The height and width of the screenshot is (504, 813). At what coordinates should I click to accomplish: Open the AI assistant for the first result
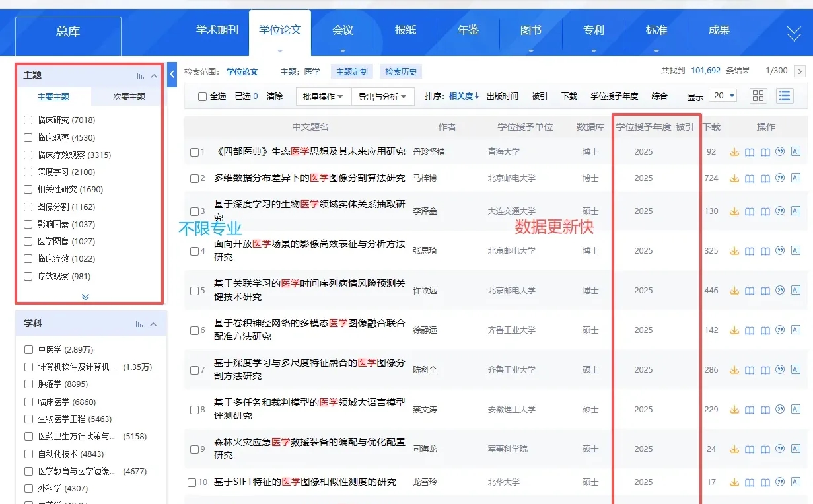coord(796,151)
